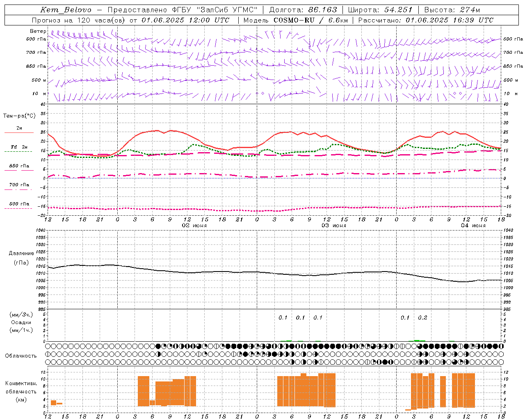Click the Высота: 274м value

click(452, 10)
